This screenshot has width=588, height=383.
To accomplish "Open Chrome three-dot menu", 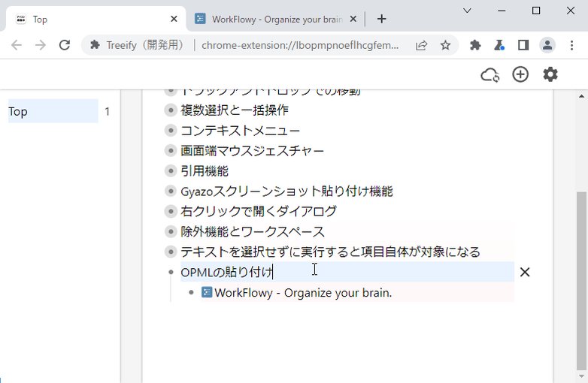I will pos(571,45).
